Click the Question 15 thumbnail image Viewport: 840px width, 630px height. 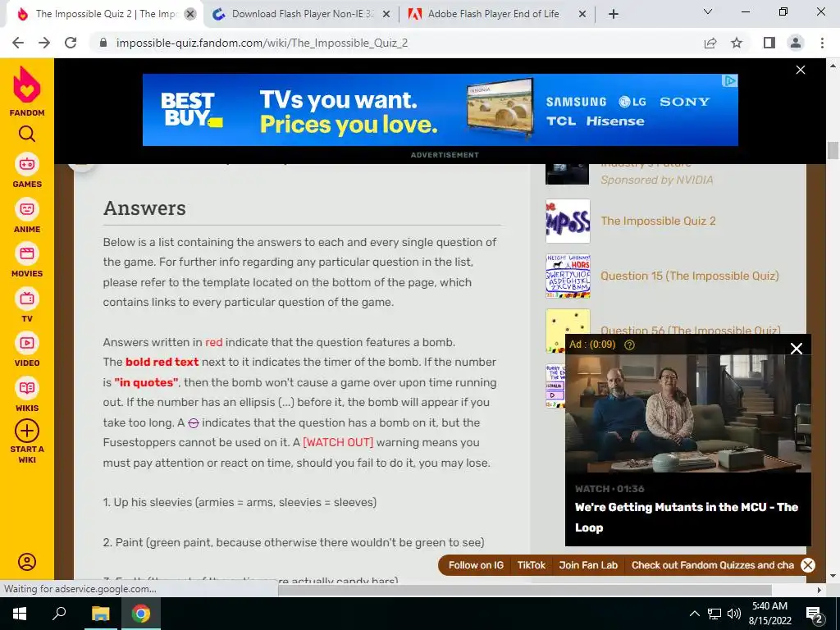pos(568,276)
